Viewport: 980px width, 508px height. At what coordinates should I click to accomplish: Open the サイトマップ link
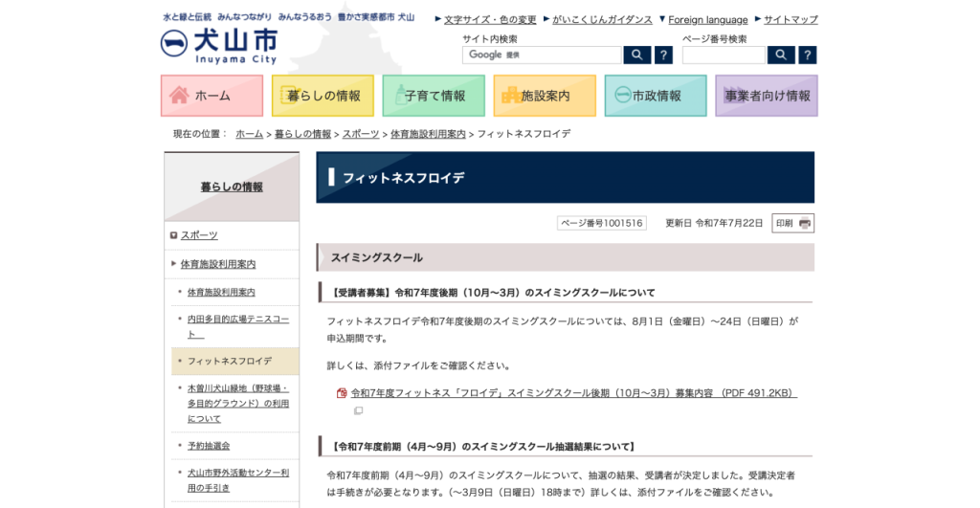pyautogui.click(x=791, y=19)
